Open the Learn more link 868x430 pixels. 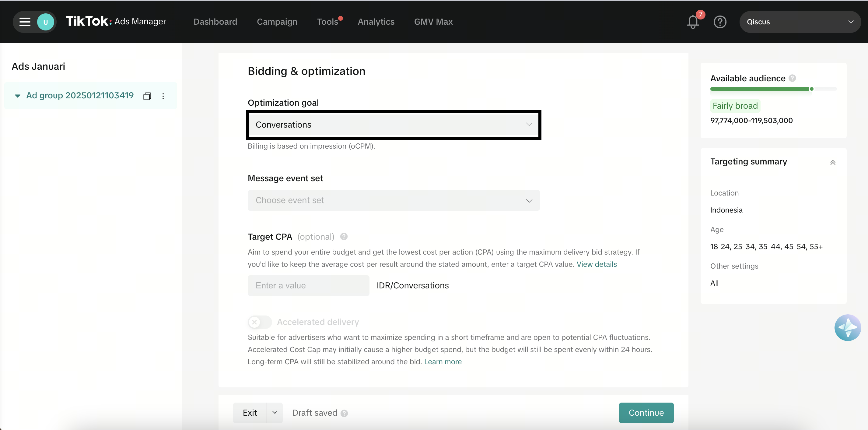(x=443, y=361)
